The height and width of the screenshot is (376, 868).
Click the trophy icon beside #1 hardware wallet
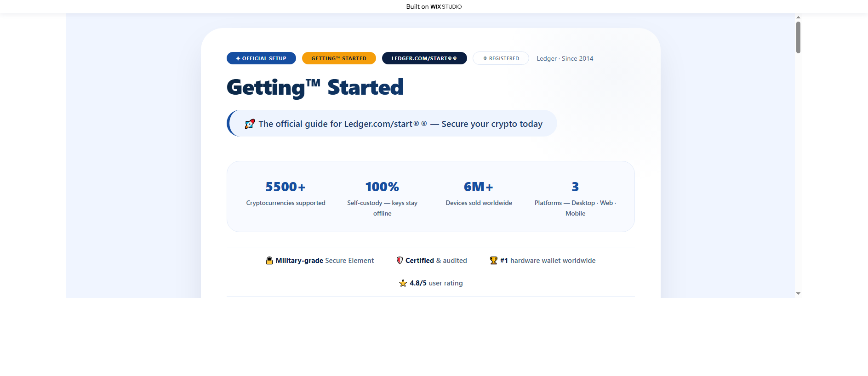coord(494,261)
